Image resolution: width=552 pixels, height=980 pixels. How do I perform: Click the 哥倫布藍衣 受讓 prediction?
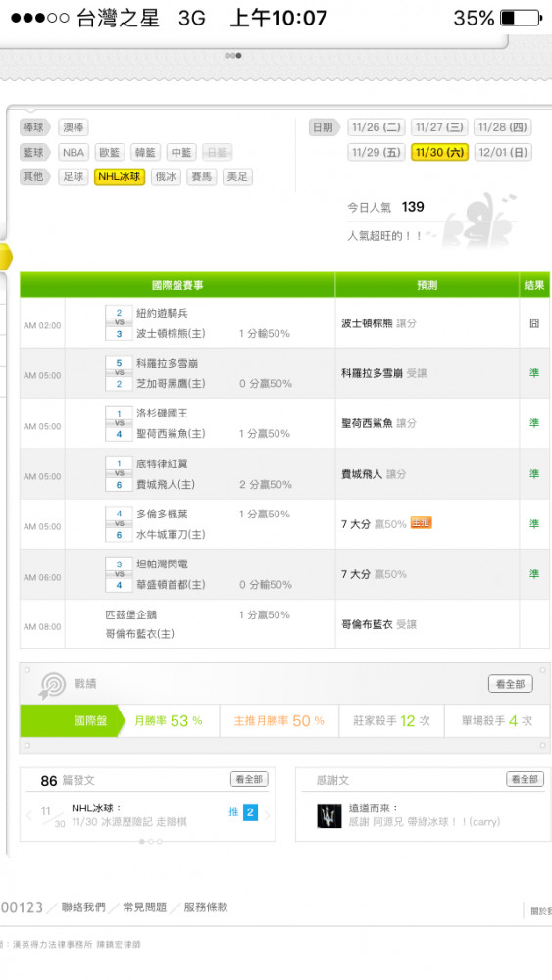(x=378, y=624)
